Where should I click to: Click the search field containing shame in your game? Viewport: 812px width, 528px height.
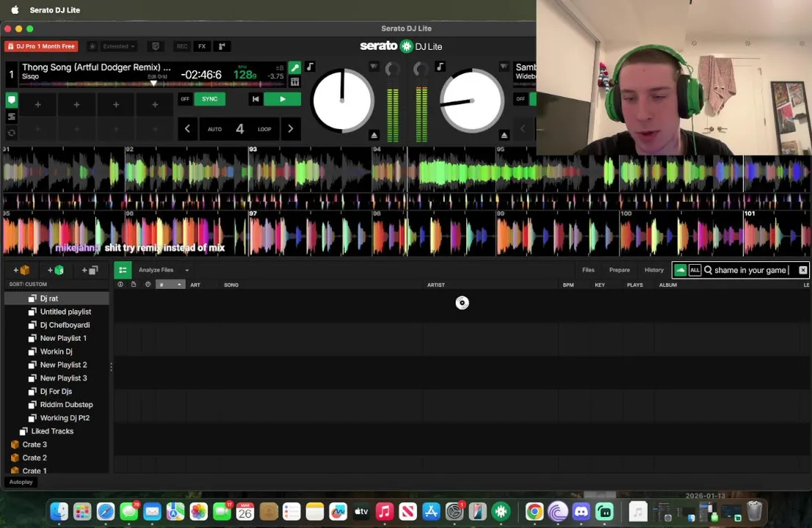tap(750, 270)
